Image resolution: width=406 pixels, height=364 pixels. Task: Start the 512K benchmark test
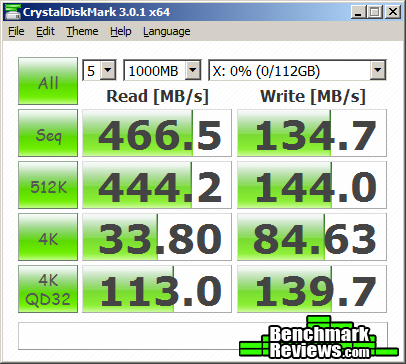point(48,185)
